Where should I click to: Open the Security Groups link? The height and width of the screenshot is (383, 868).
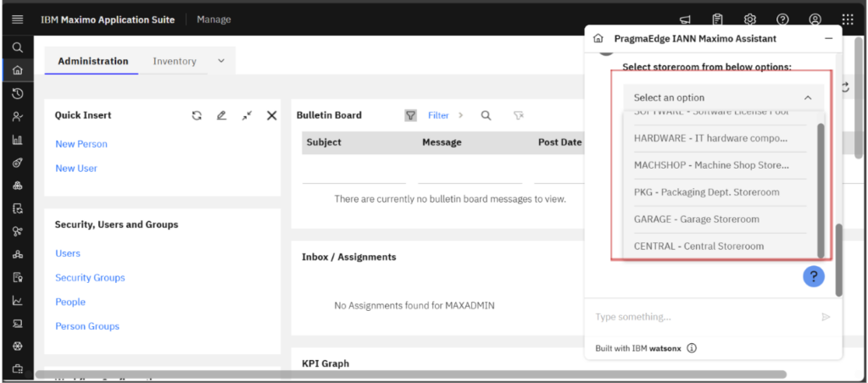point(90,277)
